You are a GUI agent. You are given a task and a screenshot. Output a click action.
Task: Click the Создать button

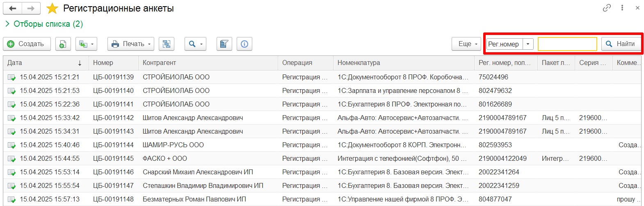[27, 44]
